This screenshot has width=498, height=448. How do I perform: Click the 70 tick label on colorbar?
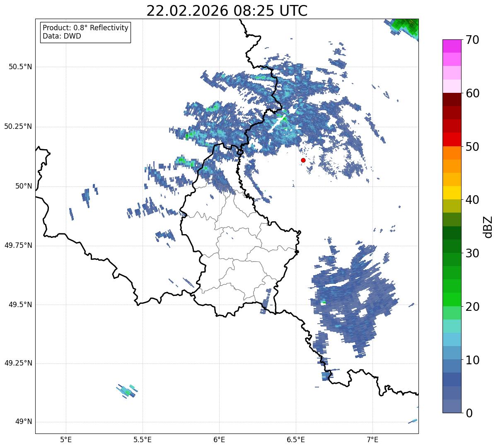click(472, 40)
